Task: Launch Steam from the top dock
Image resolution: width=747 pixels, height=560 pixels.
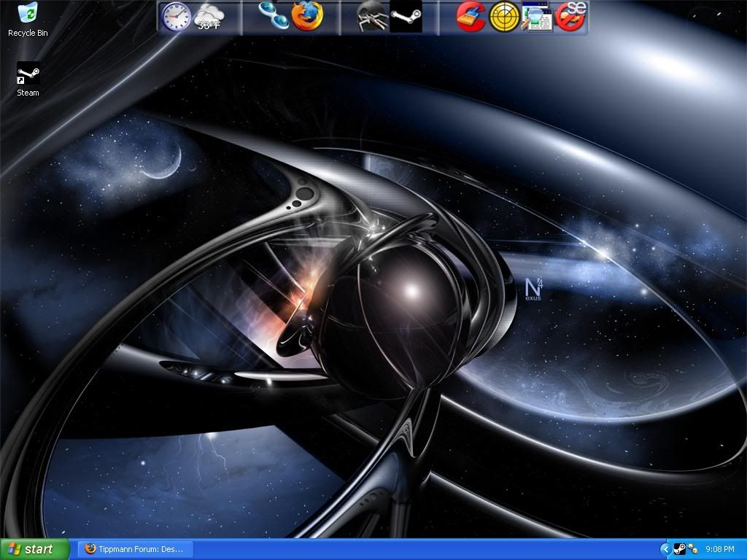Action: (x=406, y=16)
